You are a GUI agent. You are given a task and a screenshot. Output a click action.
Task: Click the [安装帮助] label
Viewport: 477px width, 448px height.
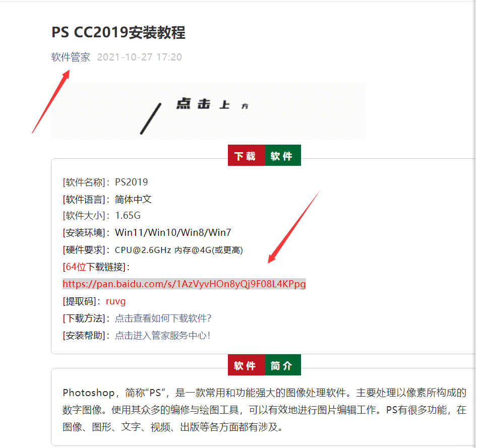pyautogui.click(x=86, y=335)
